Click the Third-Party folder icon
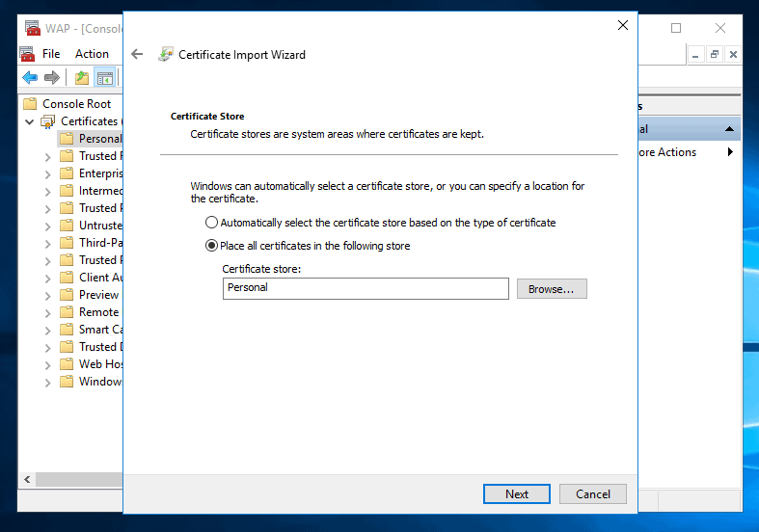Viewport: 759px width, 532px height. [67, 243]
